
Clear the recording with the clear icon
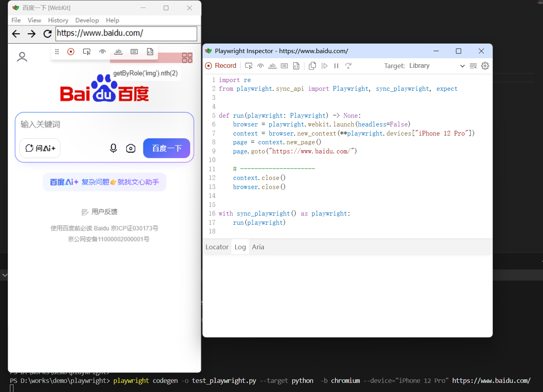[x=473, y=66]
